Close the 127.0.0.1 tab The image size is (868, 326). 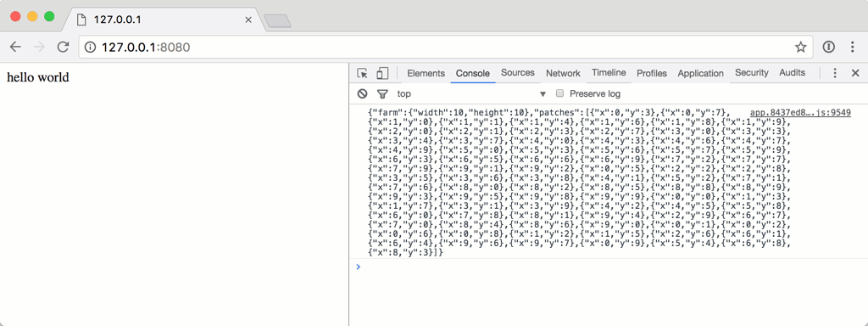click(248, 20)
